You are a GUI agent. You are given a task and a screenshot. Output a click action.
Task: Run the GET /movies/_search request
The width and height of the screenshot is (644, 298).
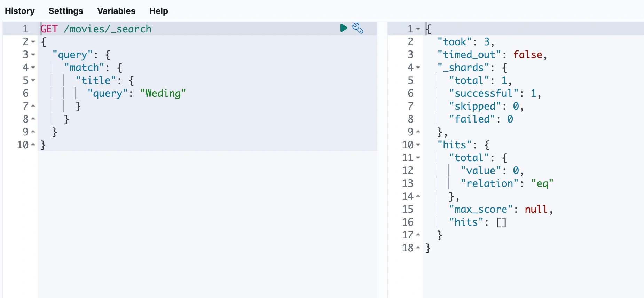pyautogui.click(x=344, y=28)
